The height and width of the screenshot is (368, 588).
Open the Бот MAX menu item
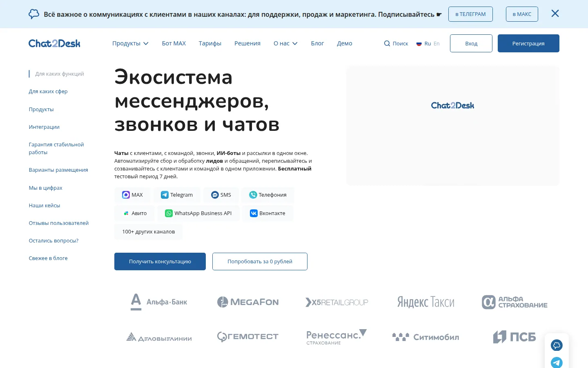174,43
